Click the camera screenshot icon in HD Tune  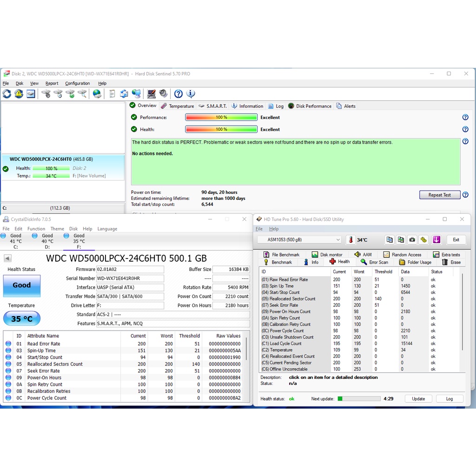[x=412, y=240]
